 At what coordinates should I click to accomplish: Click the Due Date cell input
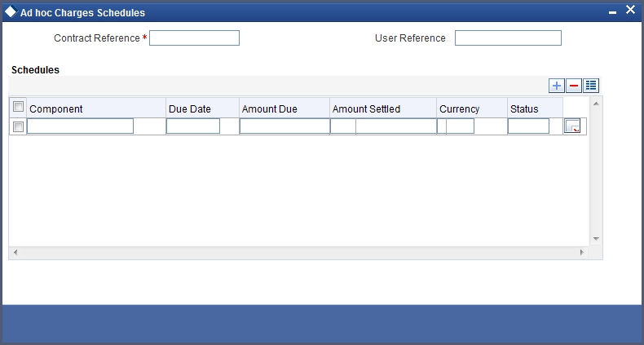[x=193, y=126]
